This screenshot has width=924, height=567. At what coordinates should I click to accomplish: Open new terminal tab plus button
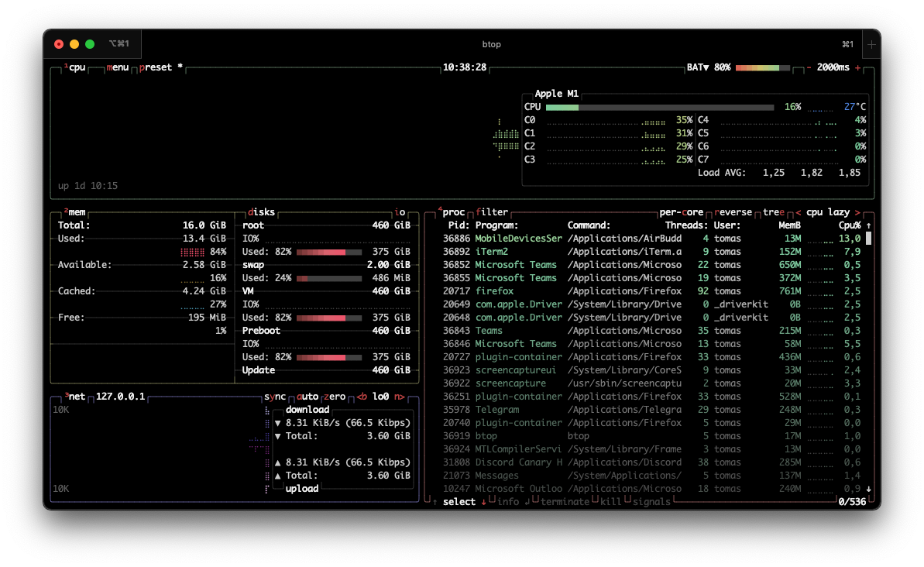coord(871,44)
